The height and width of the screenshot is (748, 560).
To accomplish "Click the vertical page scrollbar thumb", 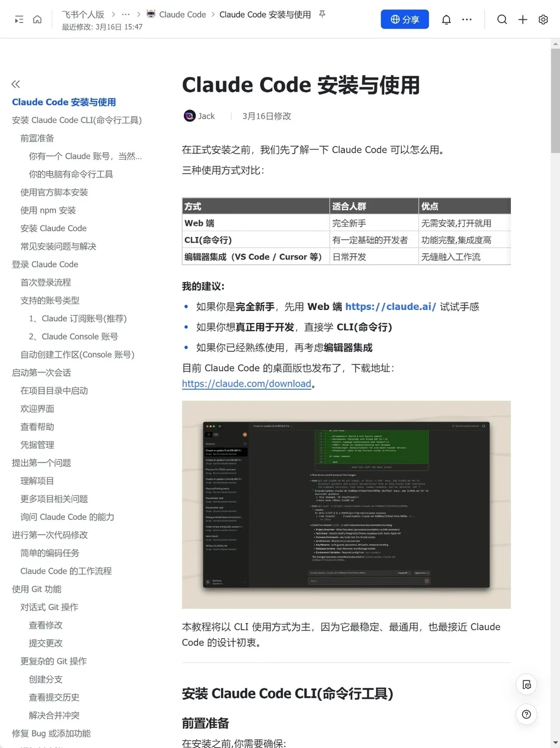I will pyautogui.click(x=555, y=101).
